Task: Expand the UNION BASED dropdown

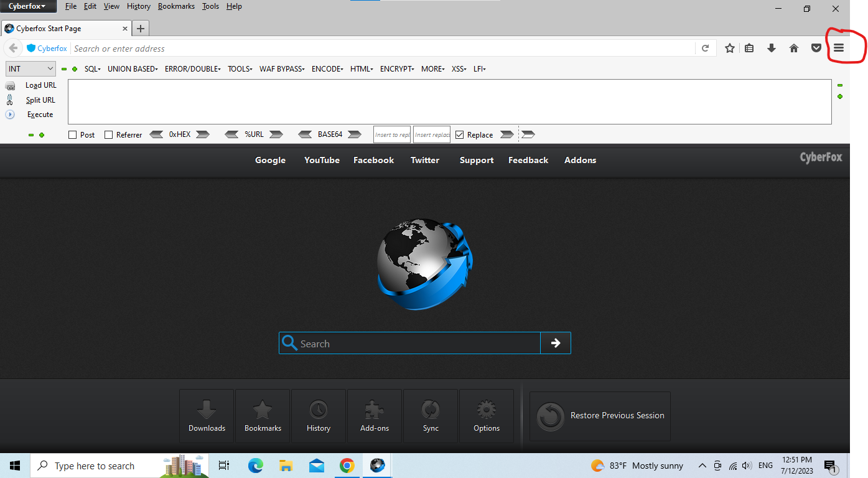Action: pyautogui.click(x=133, y=69)
